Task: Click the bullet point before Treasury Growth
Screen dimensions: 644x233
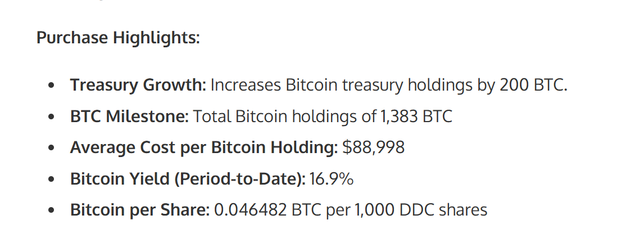Action: point(52,86)
